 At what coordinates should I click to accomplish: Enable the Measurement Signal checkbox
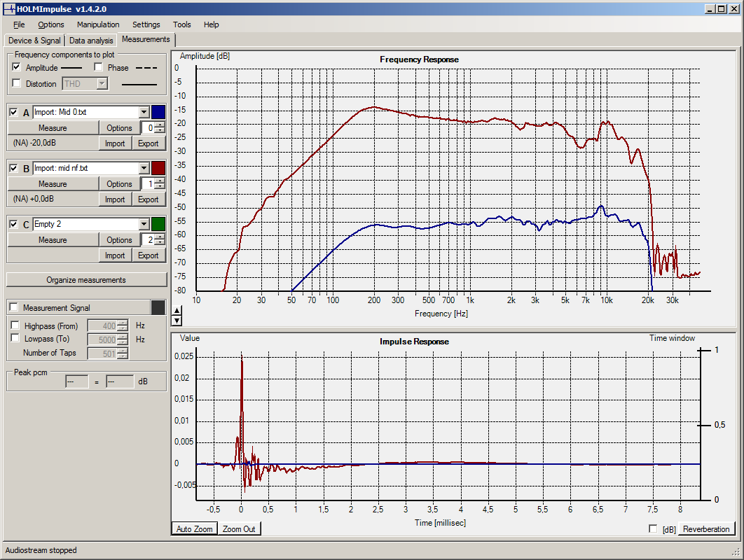[x=14, y=307]
